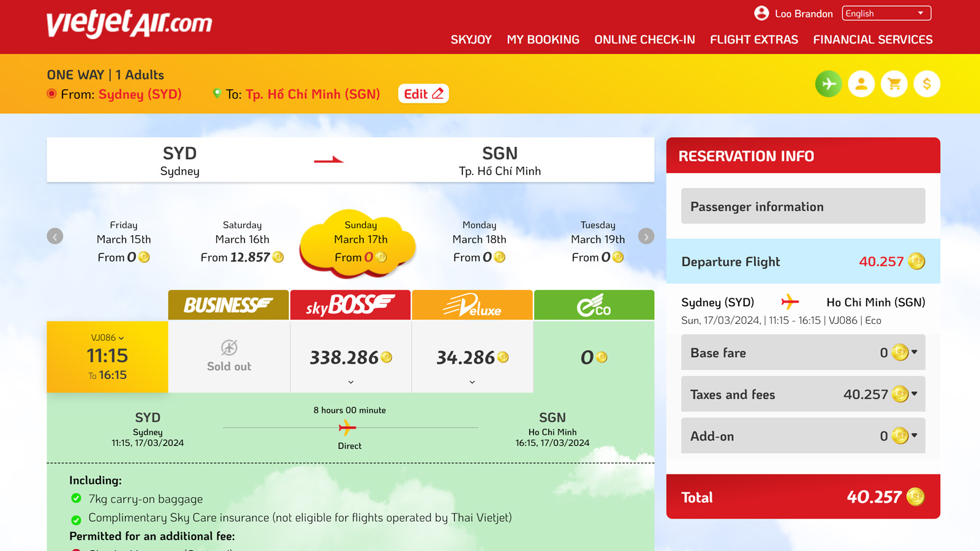Click the VietjetAir.com logo
Viewport: 980px width, 551px height.
[x=129, y=23]
